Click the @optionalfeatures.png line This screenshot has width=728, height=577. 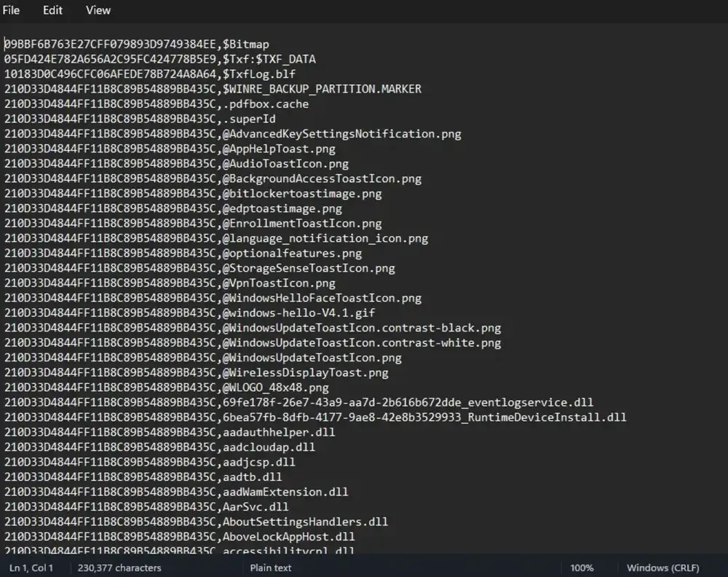(x=183, y=254)
